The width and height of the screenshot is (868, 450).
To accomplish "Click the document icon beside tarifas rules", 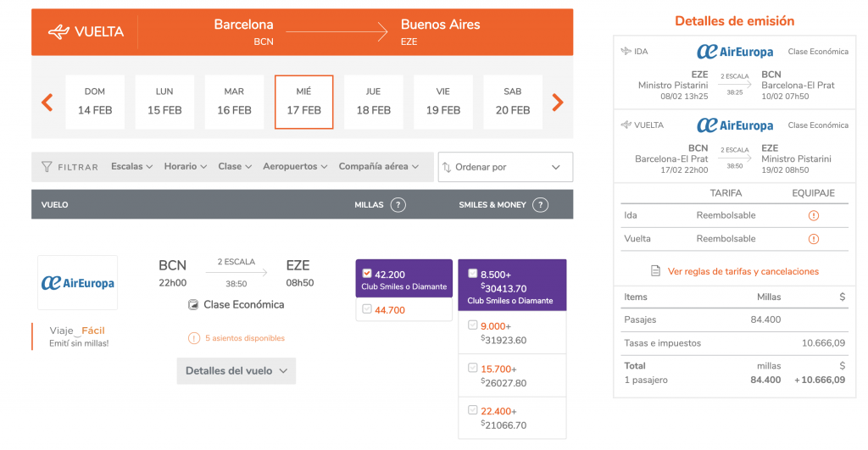I will [x=655, y=271].
